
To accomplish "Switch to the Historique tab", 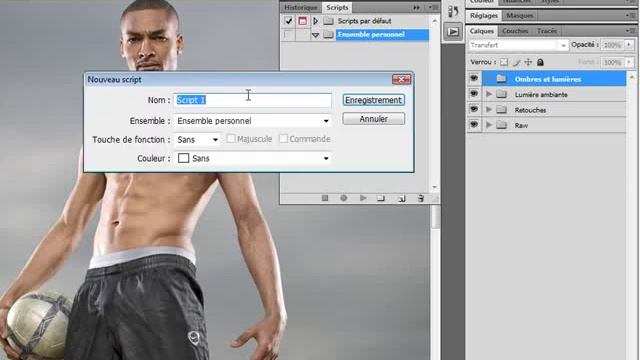I will pos(301,7).
